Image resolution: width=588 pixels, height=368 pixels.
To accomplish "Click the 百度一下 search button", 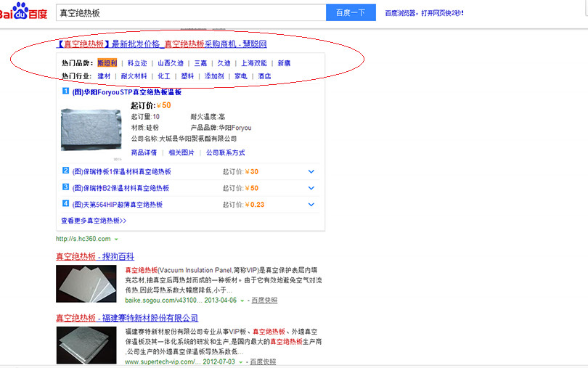I will [x=351, y=13].
